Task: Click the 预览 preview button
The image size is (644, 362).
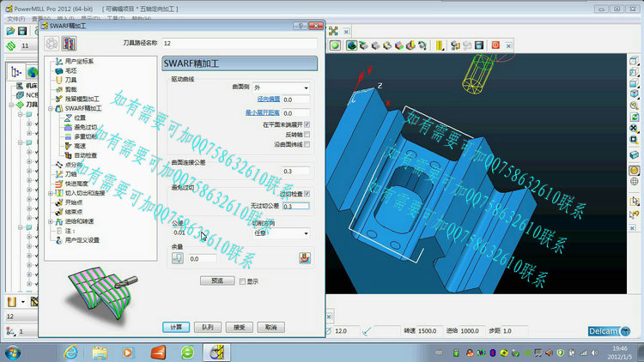Action: 217,281
